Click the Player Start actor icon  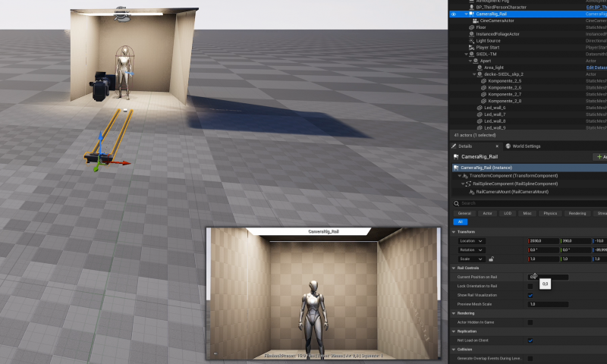tap(471, 48)
